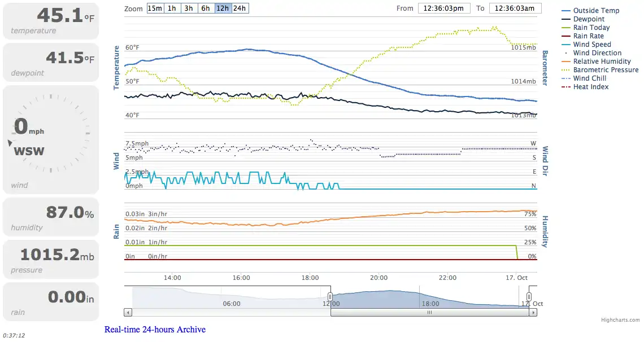The height and width of the screenshot is (342, 644).
Task: Click the 75% humidity axis label
Action: click(x=530, y=214)
